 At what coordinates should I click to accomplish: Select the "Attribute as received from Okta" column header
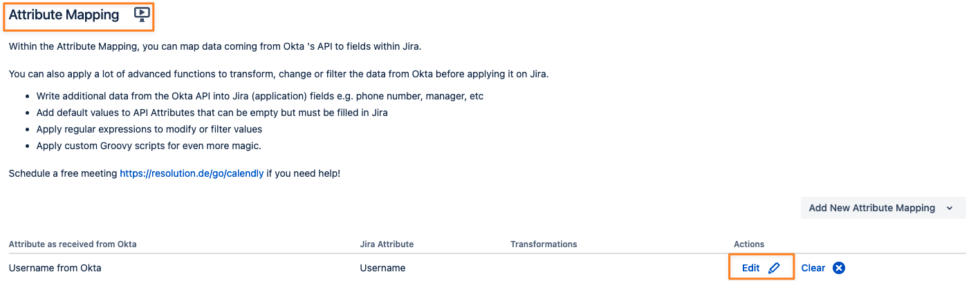point(73,244)
